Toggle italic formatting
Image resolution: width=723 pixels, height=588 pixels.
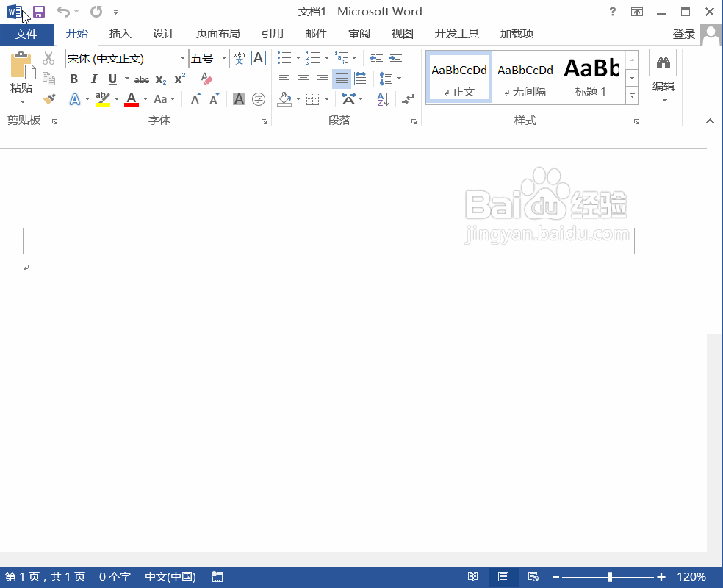point(93,79)
